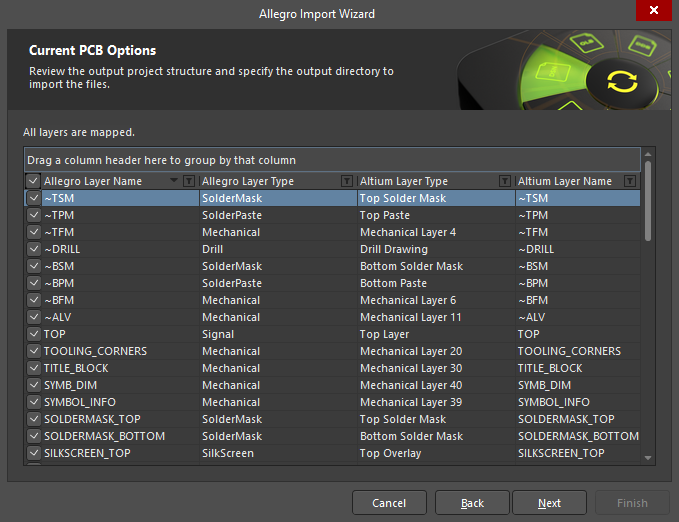The image size is (679, 522).
Task: Select Altium layer name 'SOLDERMASK_BOTTOM' cell
Action: coord(578,436)
